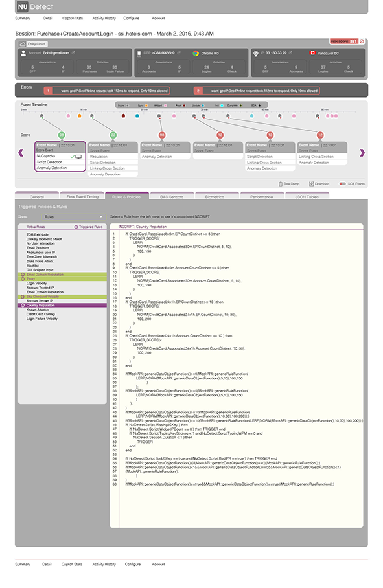
Task: Select the Sku Checkout Velocity rule
Action: (62, 297)
